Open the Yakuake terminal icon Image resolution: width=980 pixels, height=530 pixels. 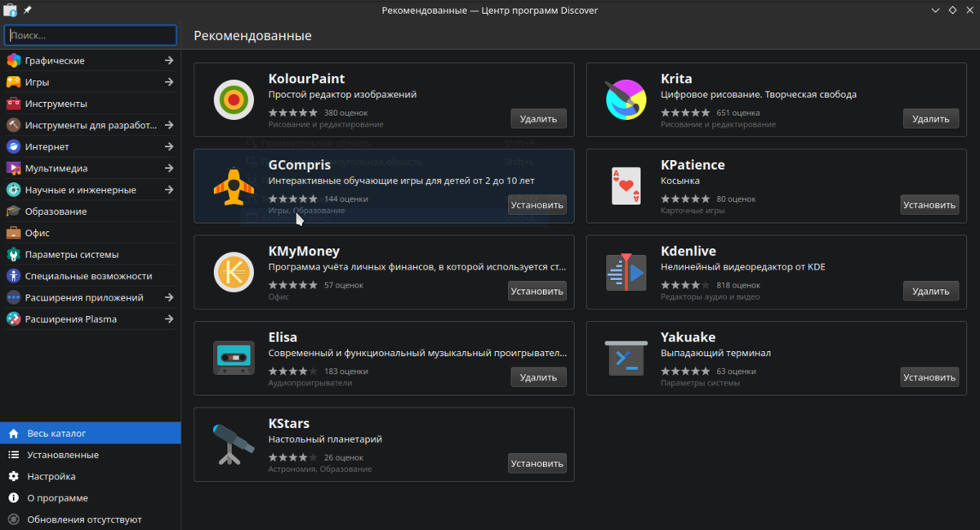pyautogui.click(x=626, y=359)
